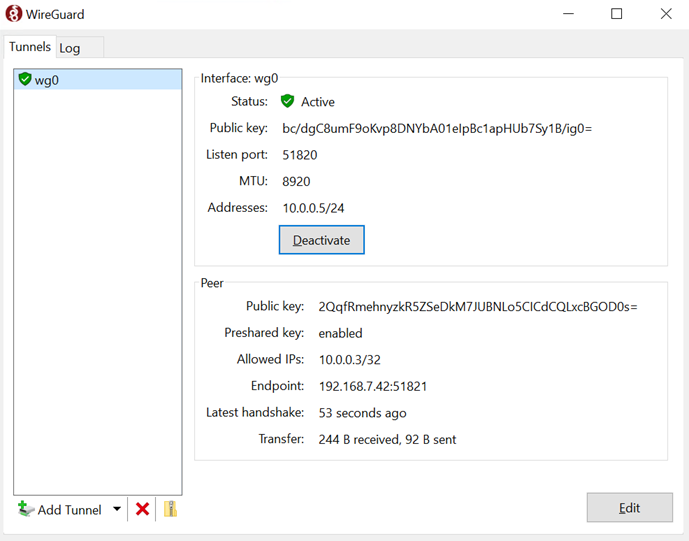Click allowed IPs value 10.0.0.3/32
Image resolution: width=689 pixels, height=541 pixels.
[x=350, y=359]
